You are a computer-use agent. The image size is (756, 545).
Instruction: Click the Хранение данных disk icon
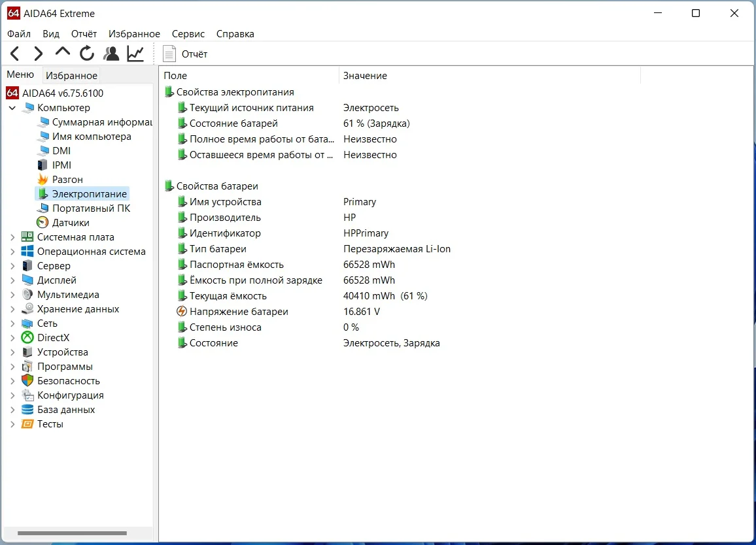27,309
